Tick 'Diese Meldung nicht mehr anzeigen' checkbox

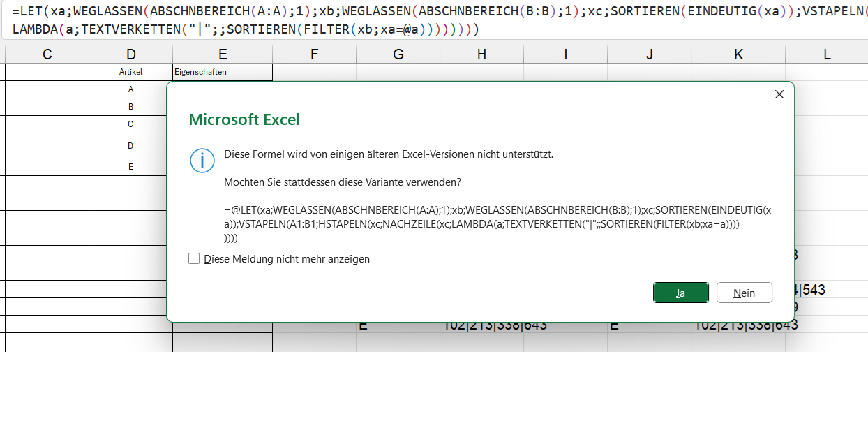[x=194, y=259]
